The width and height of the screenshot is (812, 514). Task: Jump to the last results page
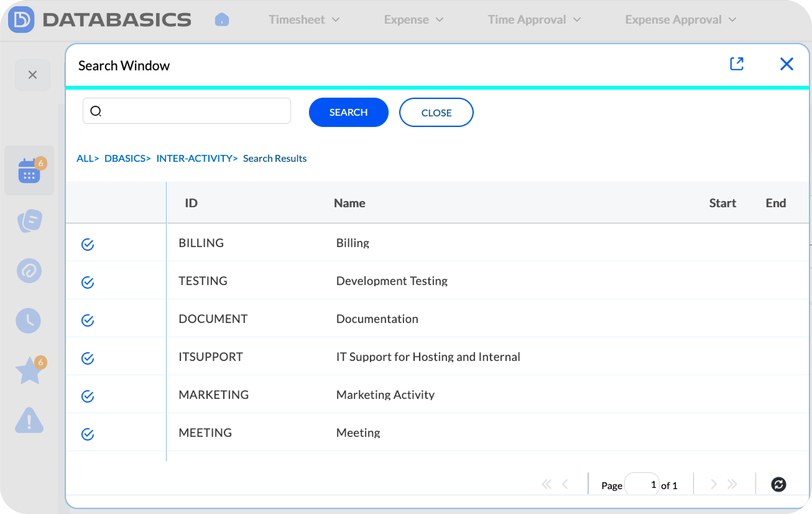point(732,484)
